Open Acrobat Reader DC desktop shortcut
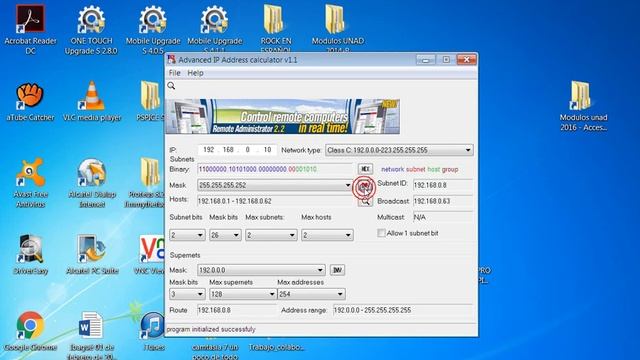 pos(30,29)
